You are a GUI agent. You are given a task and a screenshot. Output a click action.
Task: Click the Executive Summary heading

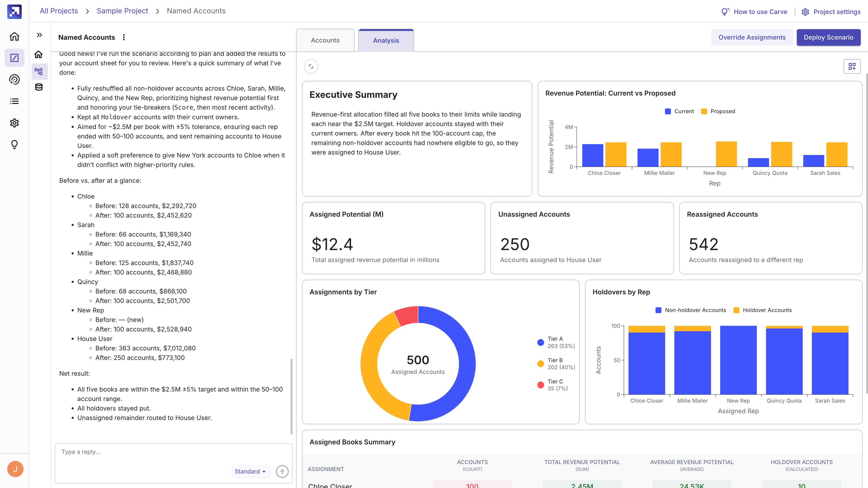[354, 95]
